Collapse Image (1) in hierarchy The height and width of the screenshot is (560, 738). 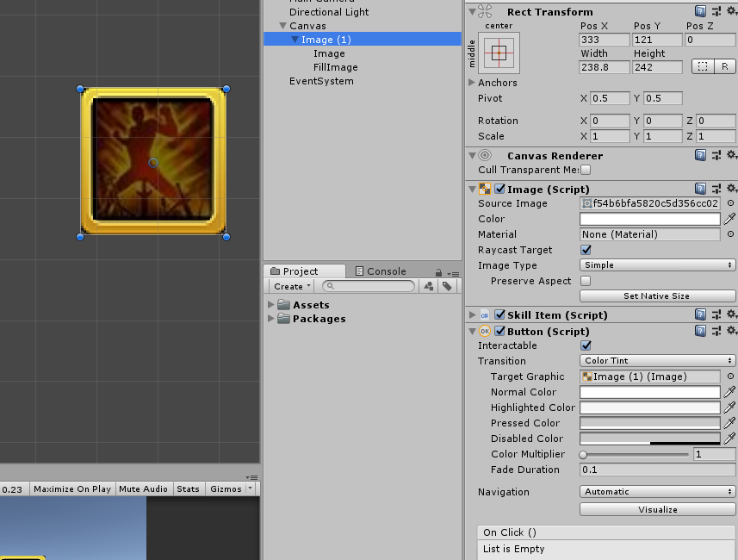pyautogui.click(x=295, y=40)
